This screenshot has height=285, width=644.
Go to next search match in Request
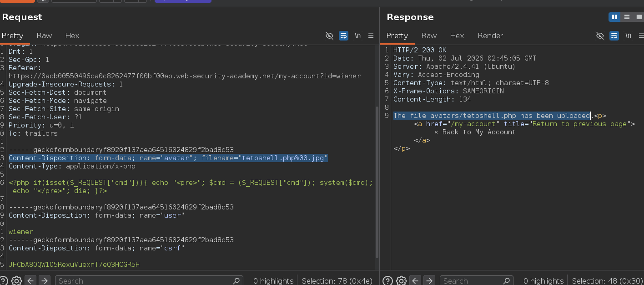[x=44, y=280]
